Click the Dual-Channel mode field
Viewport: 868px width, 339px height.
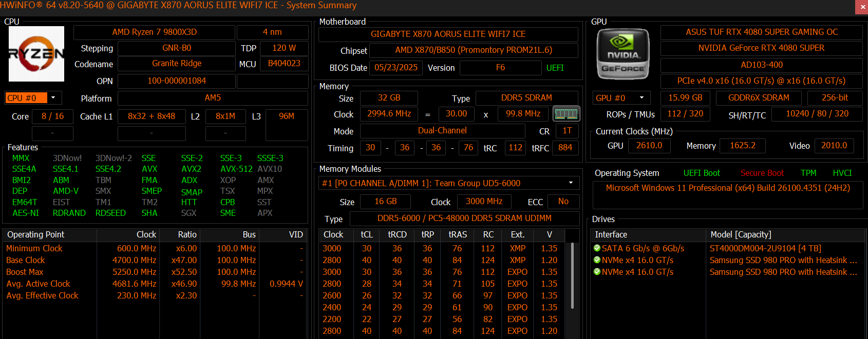click(x=442, y=131)
